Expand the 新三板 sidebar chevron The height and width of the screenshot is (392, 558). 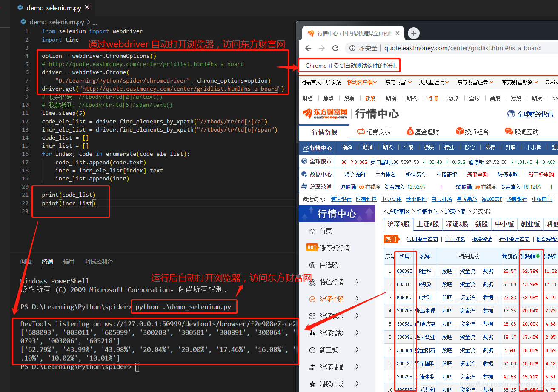357,350
